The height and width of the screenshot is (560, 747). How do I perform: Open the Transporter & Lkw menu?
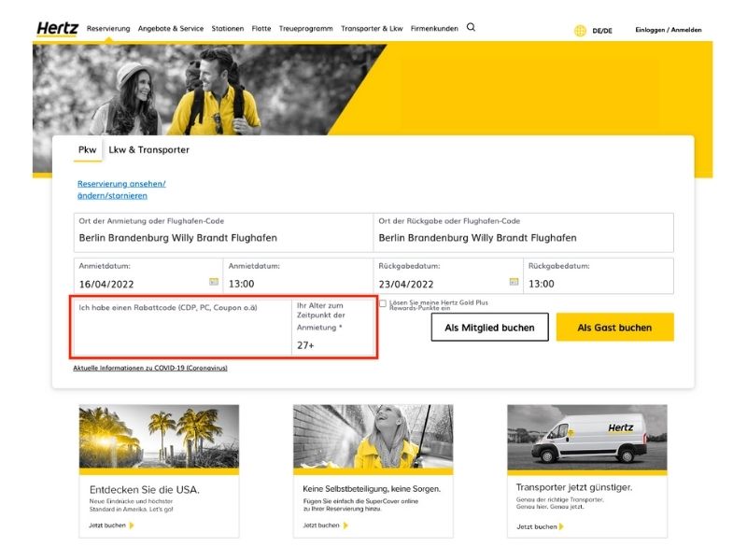coord(372,29)
